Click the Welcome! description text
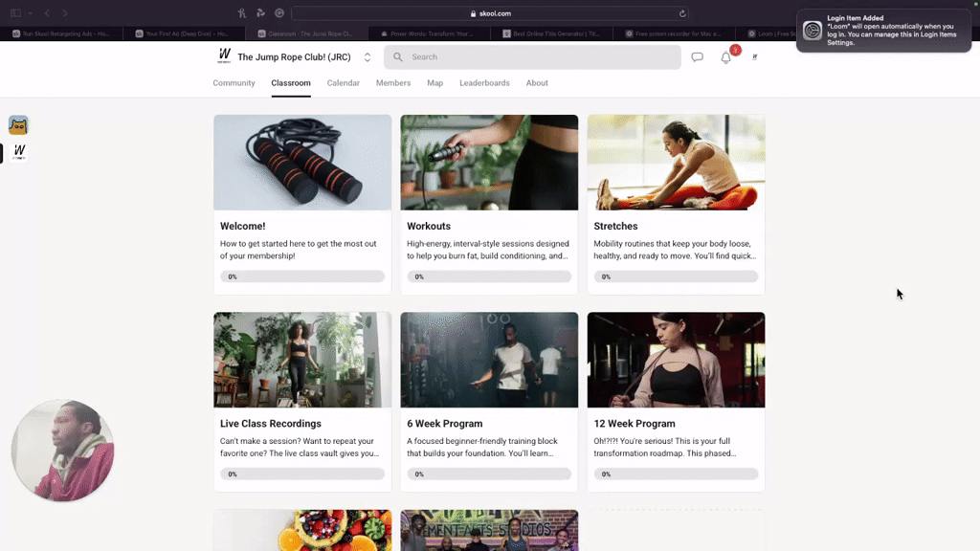The width and height of the screenshot is (980, 551). 299,250
